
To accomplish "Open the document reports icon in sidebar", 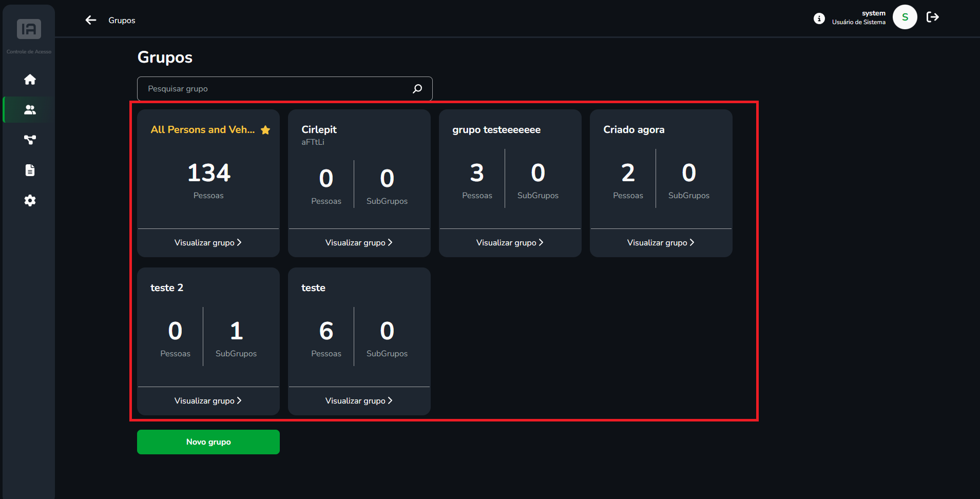I will tap(30, 170).
